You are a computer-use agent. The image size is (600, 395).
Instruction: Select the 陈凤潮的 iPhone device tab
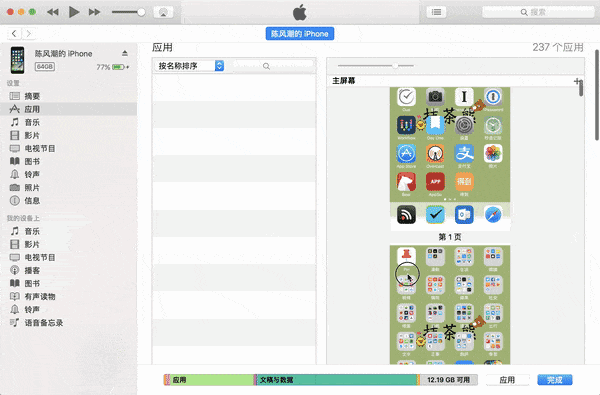(x=300, y=34)
